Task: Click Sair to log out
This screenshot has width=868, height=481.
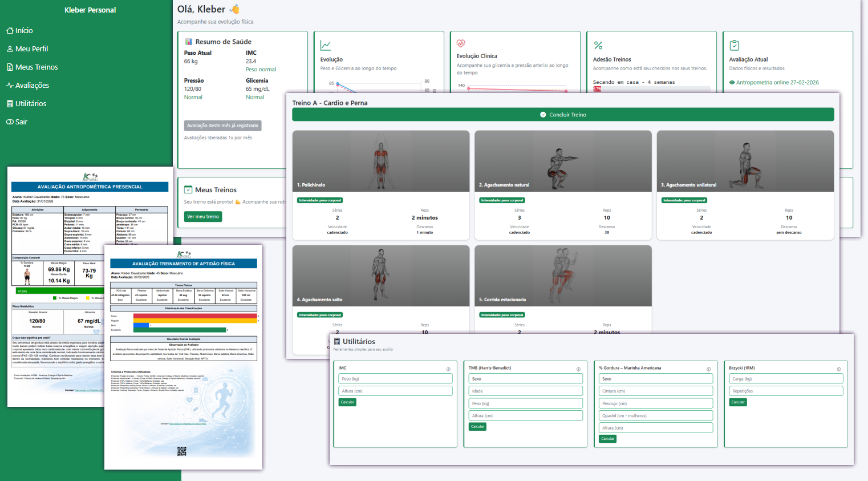Action: click(21, 122)
